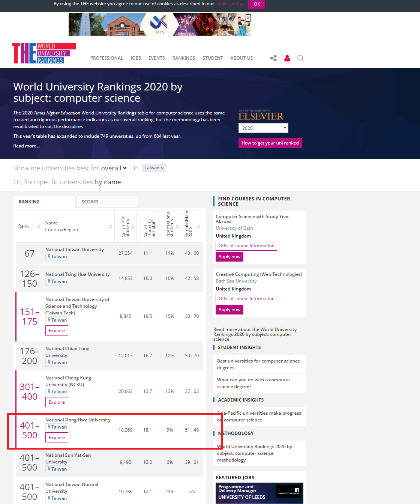Click Taiwan tag under National Dong Hwa
Viewport: 420px width, 504px height.
tap(57, 427)
